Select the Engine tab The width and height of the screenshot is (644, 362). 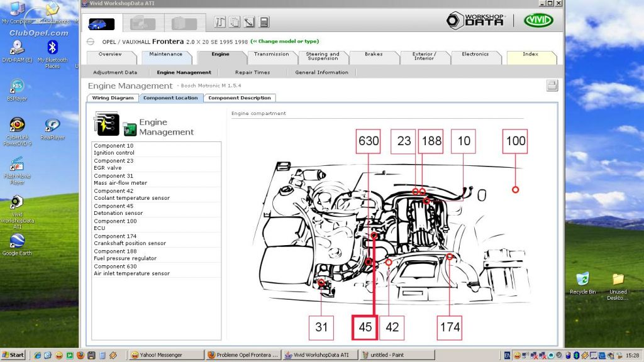[221, 57]
